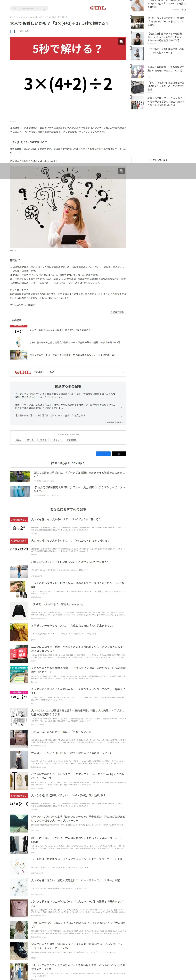Open sidebar article 【50代のおしゃれ】季節の変わり目

click(x=166, y=51)
